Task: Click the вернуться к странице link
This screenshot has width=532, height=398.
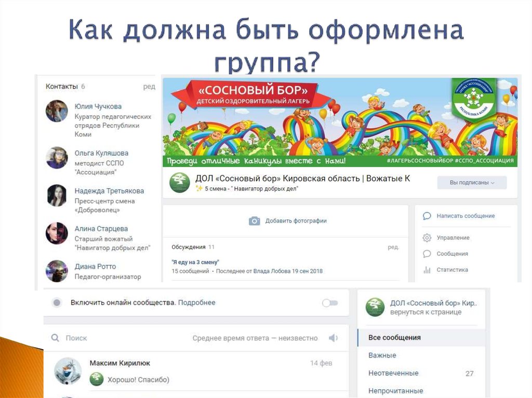Action: [425, 311]
